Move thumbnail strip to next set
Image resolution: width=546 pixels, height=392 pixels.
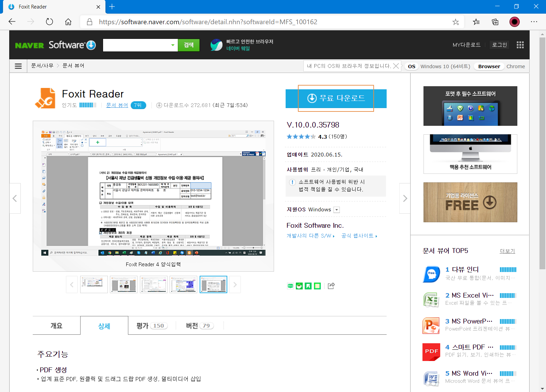click(x=235, y=285)
